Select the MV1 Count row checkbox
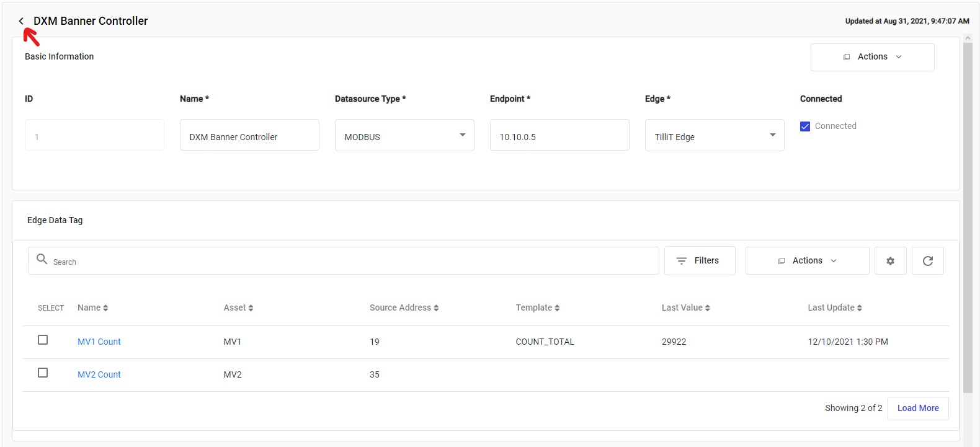Viewport: 980px width, 447px height. 43,340
